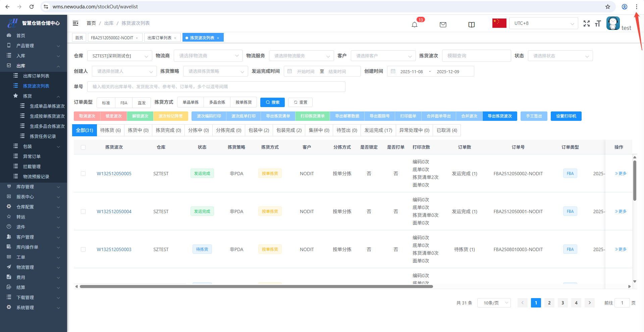Open the UTC+8 timezone dropdown
The image size is (644, 332).
pyautogui.click(x=543, y=23)
